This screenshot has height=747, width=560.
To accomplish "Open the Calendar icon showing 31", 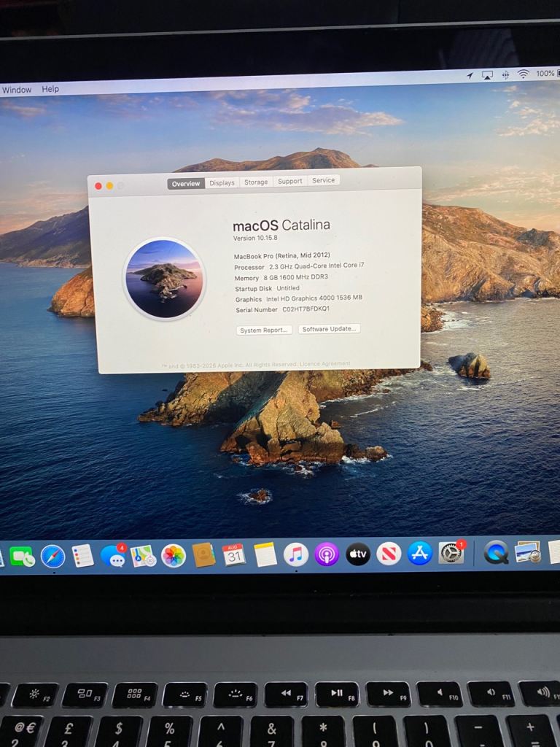I will click(x=234, y=555).
